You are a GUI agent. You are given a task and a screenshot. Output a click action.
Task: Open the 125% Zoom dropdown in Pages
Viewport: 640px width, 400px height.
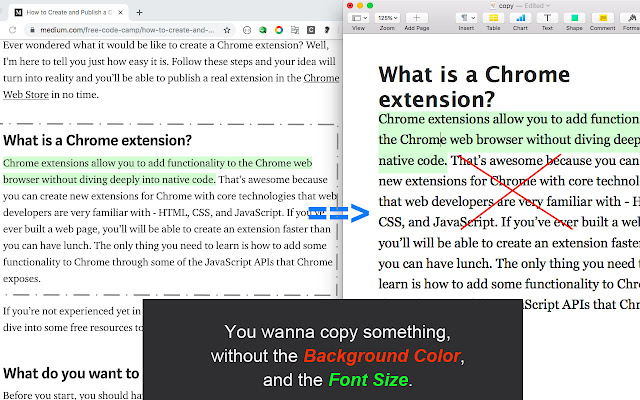coord(387,18)
